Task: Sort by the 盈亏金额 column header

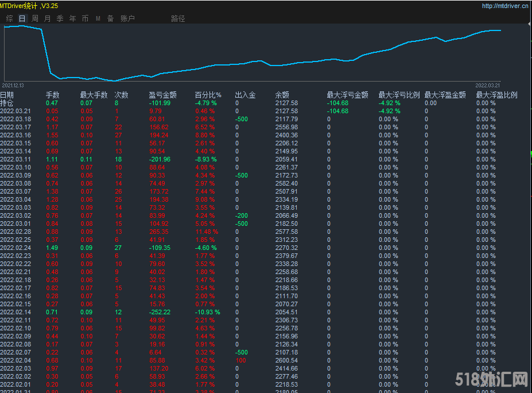Action: point(162,95)
